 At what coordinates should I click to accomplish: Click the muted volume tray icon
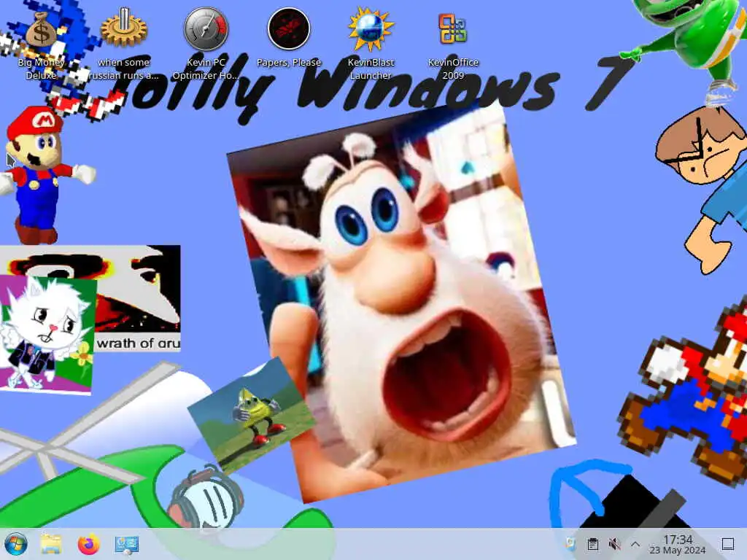click(614, 544)
